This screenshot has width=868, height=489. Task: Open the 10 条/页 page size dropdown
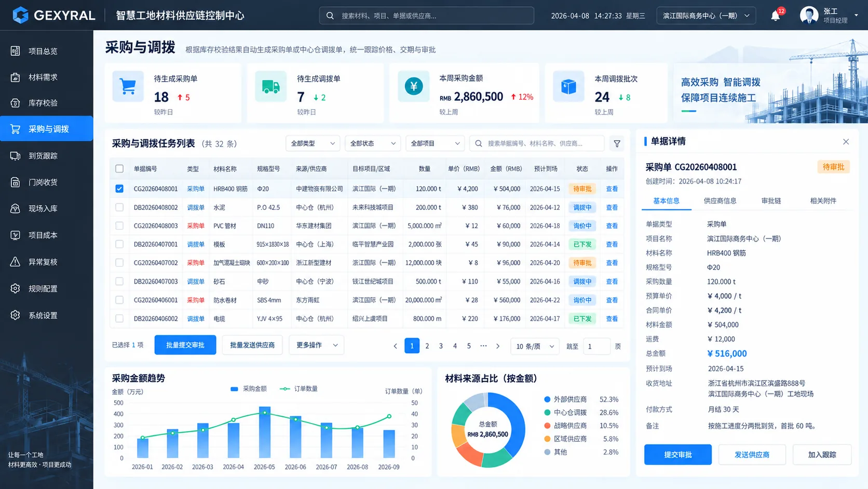(x=535, y=346)
